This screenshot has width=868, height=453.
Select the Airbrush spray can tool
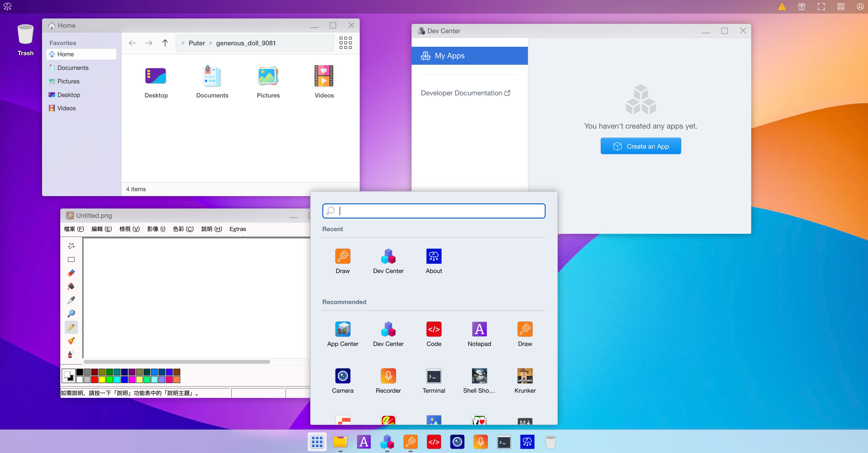pyautogui.click(x=71, y=355)
